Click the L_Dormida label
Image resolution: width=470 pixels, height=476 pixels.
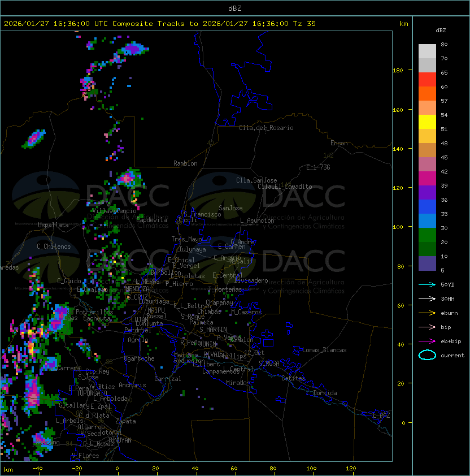point(321,393)
